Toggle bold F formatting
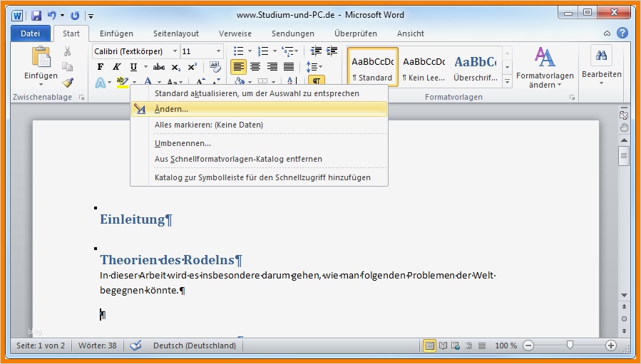Viewport: 641px width, 364px height. (100, 67)
